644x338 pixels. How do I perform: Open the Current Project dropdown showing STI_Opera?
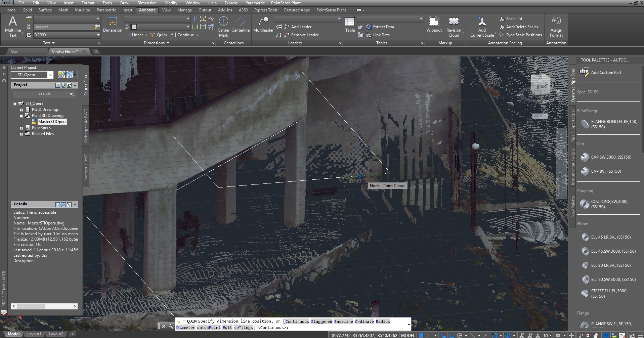pyautogui.click(x=51, y=75)
